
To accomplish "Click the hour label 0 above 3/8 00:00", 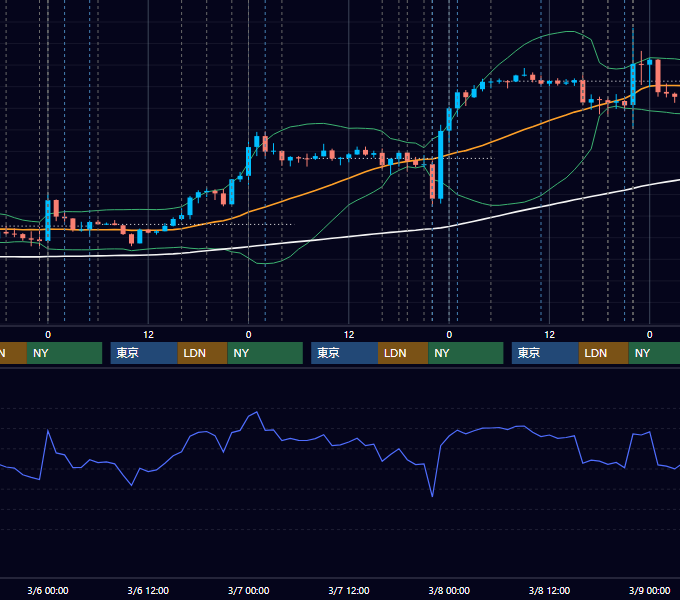I will point(449,335).
